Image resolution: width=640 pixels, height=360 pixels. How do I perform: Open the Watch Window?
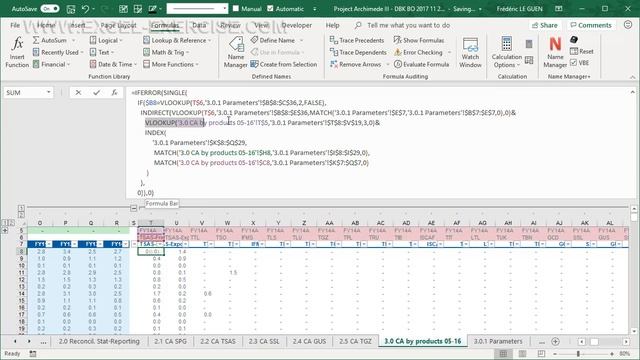[x=470, y=52]
